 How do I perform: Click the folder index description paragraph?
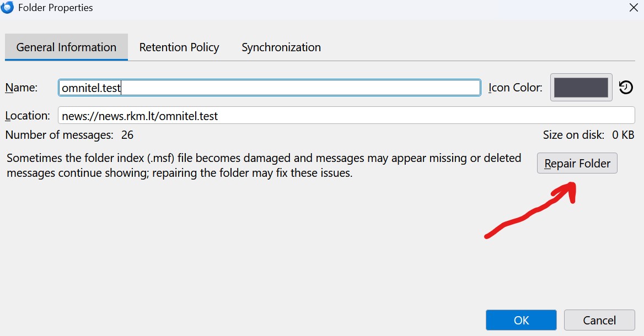264,165
